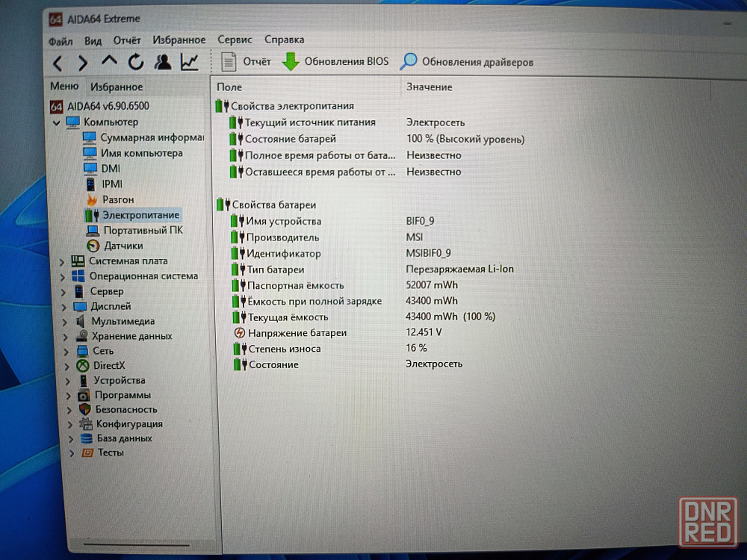Expand the Хранение данных node
Viewport: 747px width, 560px height.
65,336
